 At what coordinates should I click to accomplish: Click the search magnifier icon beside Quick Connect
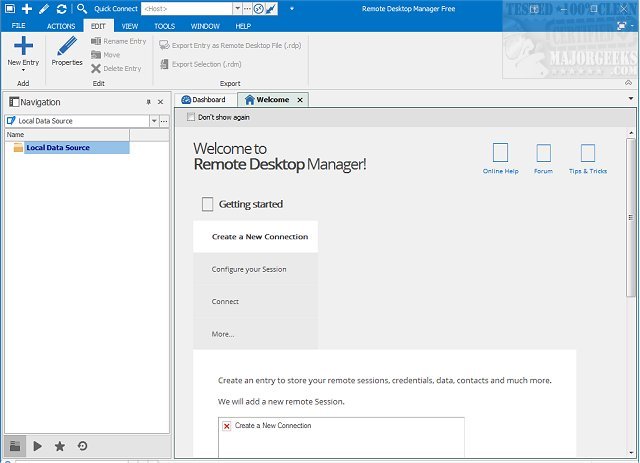[x=82, y=8]
